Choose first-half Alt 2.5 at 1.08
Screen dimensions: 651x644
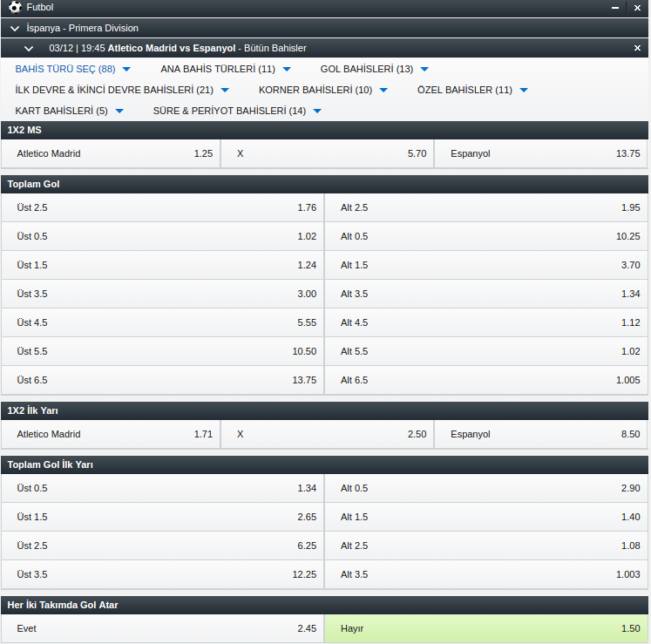coord(485,546)
